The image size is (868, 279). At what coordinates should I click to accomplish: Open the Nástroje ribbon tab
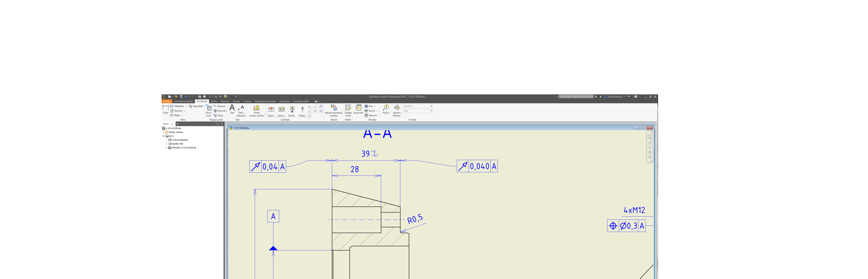(x=225, y=101)
